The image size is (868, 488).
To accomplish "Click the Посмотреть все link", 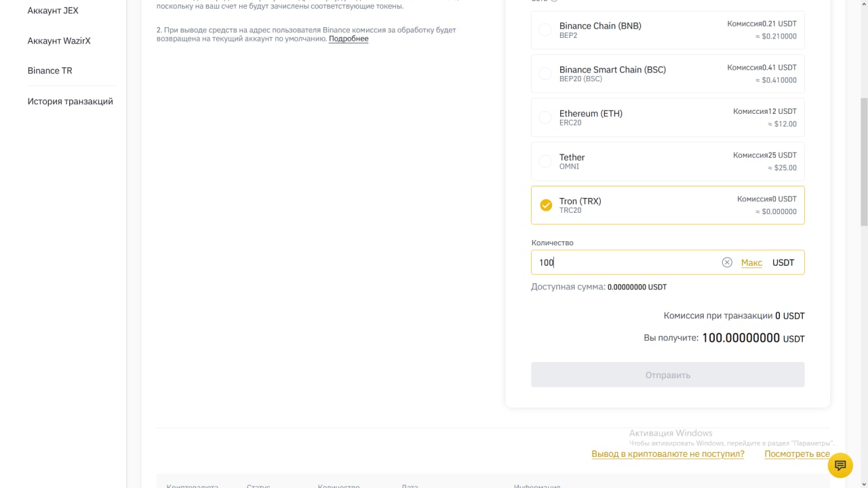I will click(797, 454).
